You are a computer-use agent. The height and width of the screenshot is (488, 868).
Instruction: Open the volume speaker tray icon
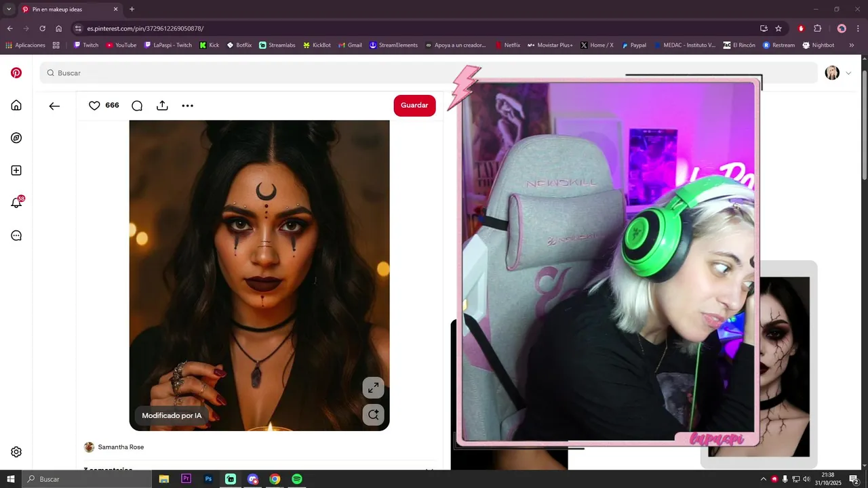tap(806, 479)
